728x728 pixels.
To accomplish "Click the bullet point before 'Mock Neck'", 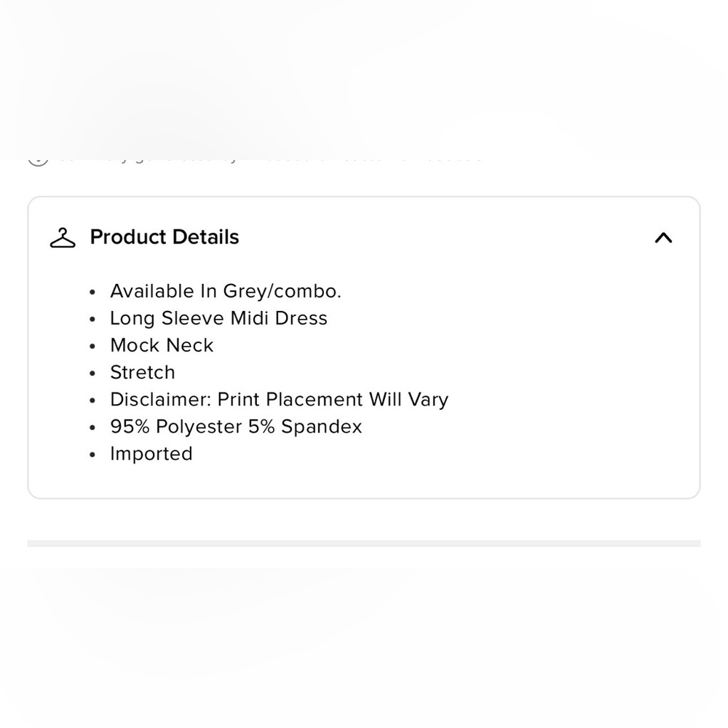I will (92, 347).
